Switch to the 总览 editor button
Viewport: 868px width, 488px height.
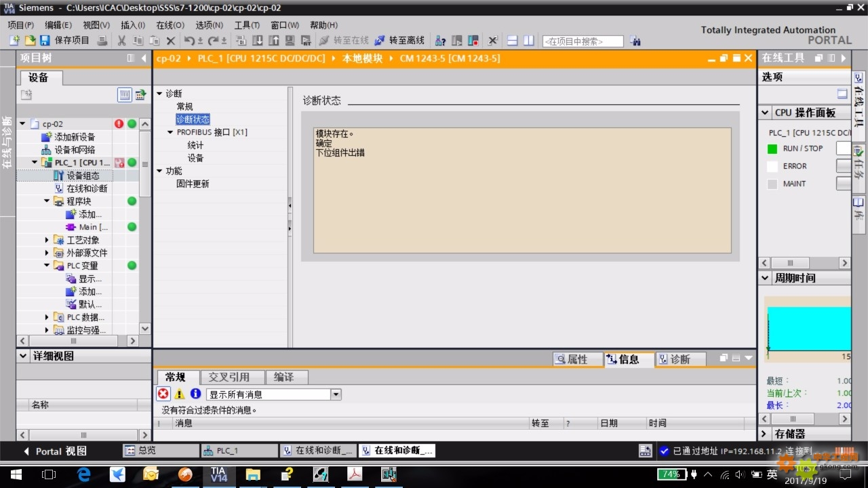[x=161, y=451]
